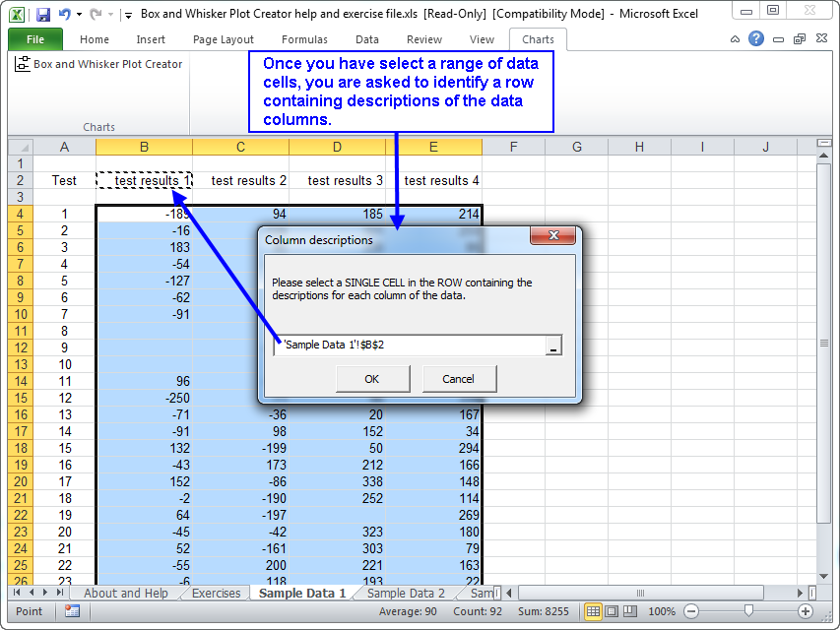Launch Box and Whisker Plot Creator

98,64
